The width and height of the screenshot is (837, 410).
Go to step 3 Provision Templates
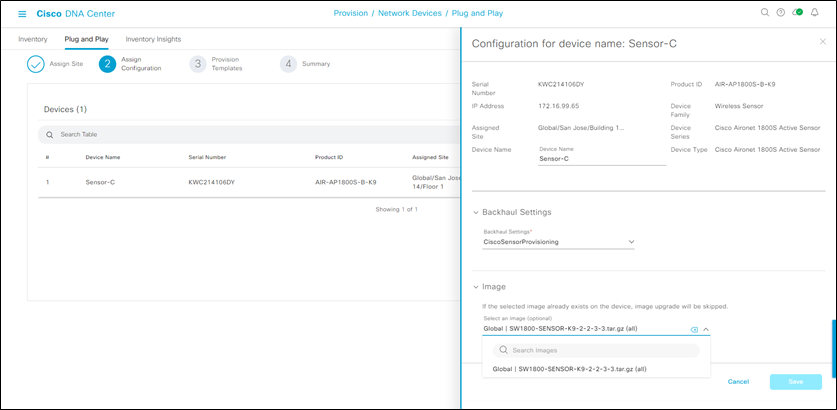pyautogui.click(x=216, y=64)
